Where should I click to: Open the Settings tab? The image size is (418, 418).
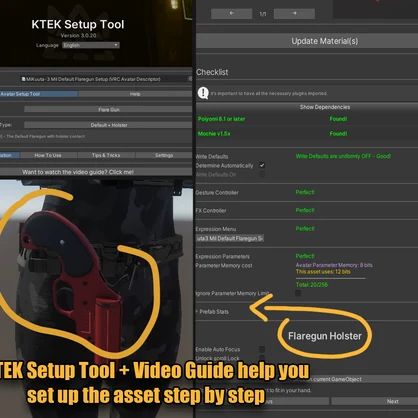164,155
